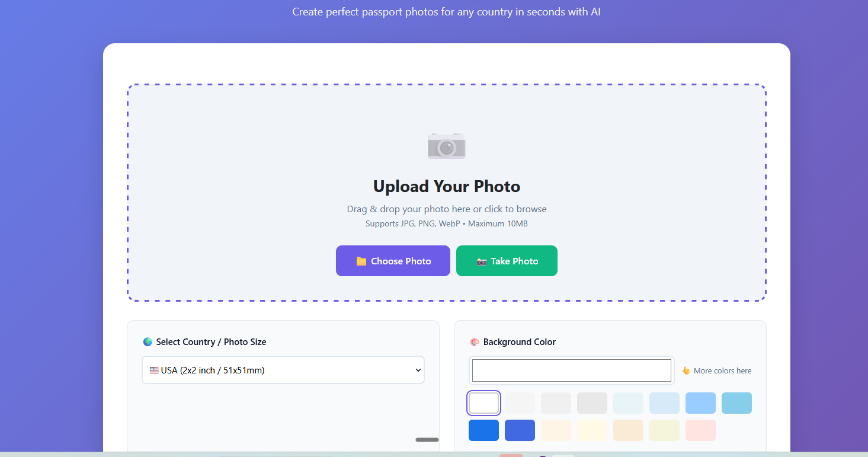This screenshot has width=868, height=457.
Task: Open the USA country/photo size dropdown
Action: pos(283,370)
